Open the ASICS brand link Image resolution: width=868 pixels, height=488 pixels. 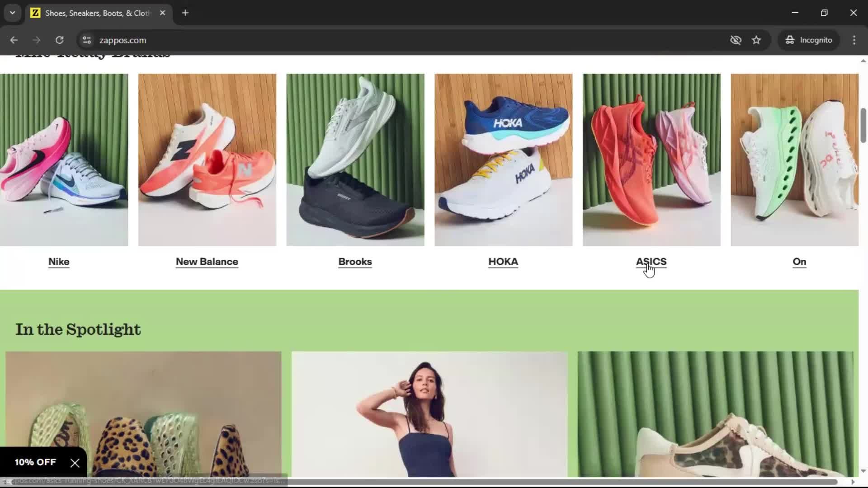pos(651,262)
